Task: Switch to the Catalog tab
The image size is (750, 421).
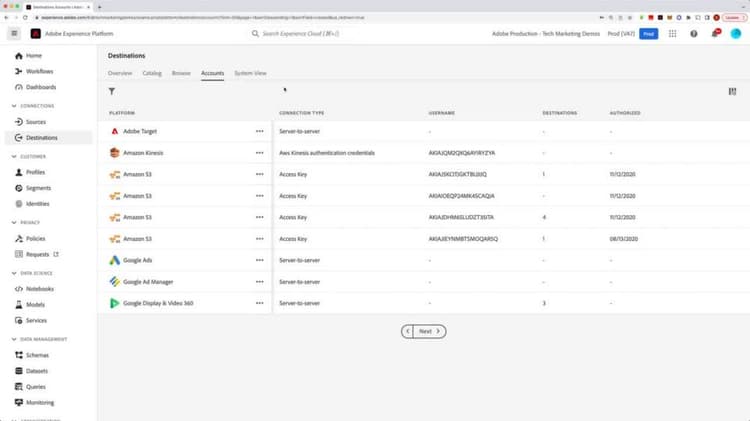Action: tap(152, 73)
